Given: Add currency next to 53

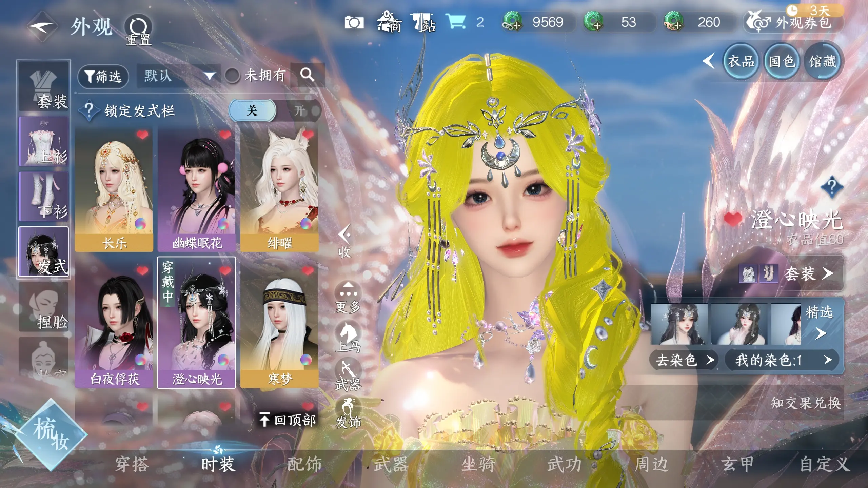Looking at the screenshot, I should (x=593, y=22).
